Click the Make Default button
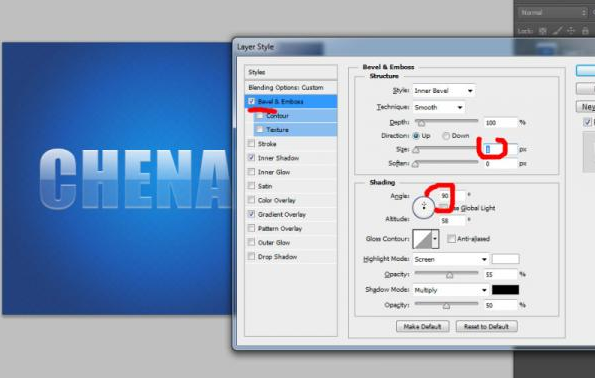This screenshot has width=595, height=378. click(x=422, y=326)
